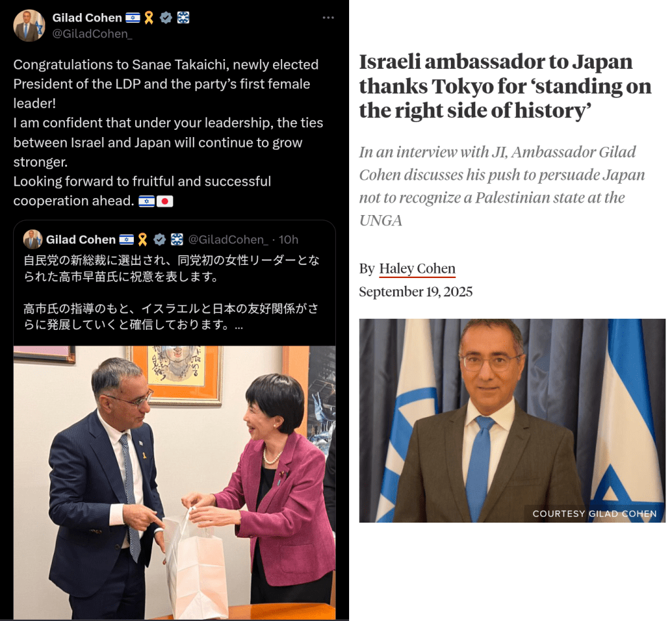Click the yellow ribbon in quoted tweet header
The image size is (672, 621).
142,239
